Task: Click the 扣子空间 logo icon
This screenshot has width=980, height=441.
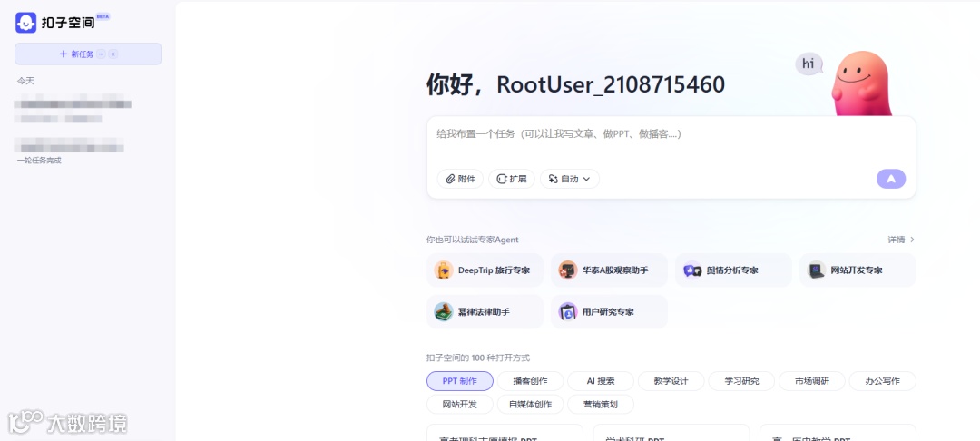Action: pos(25,23)
